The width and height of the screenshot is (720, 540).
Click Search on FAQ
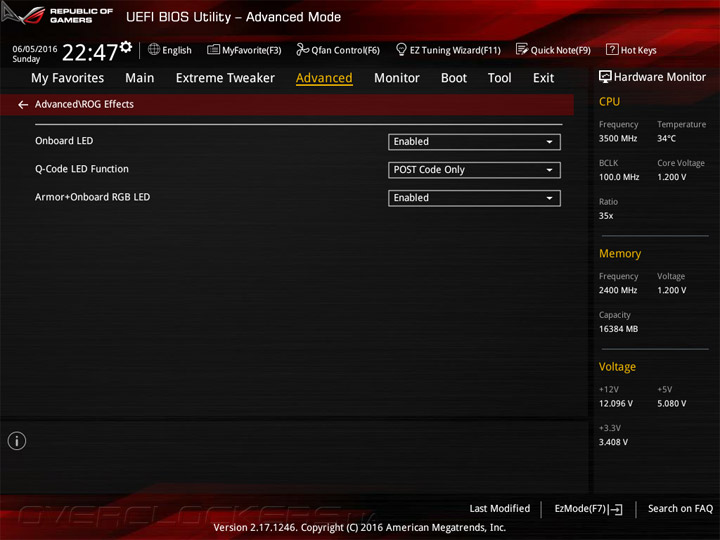click(681, 509)
